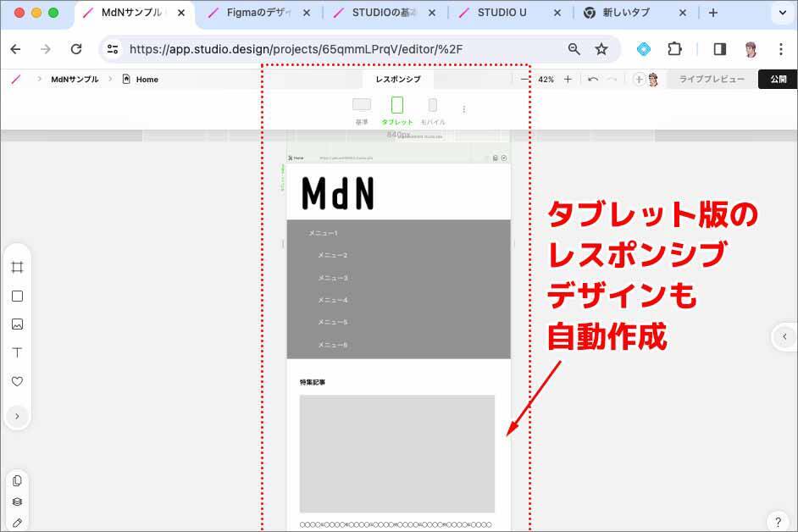The image size is (798, 532).
Task: Switch to the タブレット breakpoint
Action: pyautogui.click(x=397, y=110)
